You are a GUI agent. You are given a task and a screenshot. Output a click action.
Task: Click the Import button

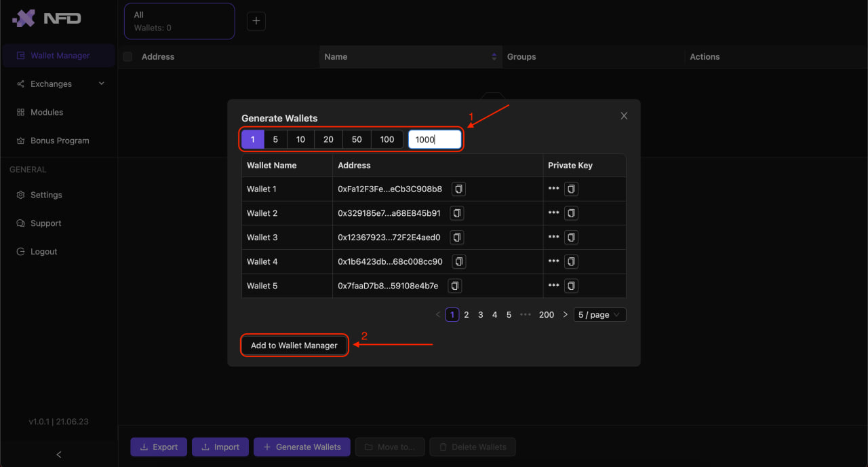pyautogui.click(x=220, y=447)
